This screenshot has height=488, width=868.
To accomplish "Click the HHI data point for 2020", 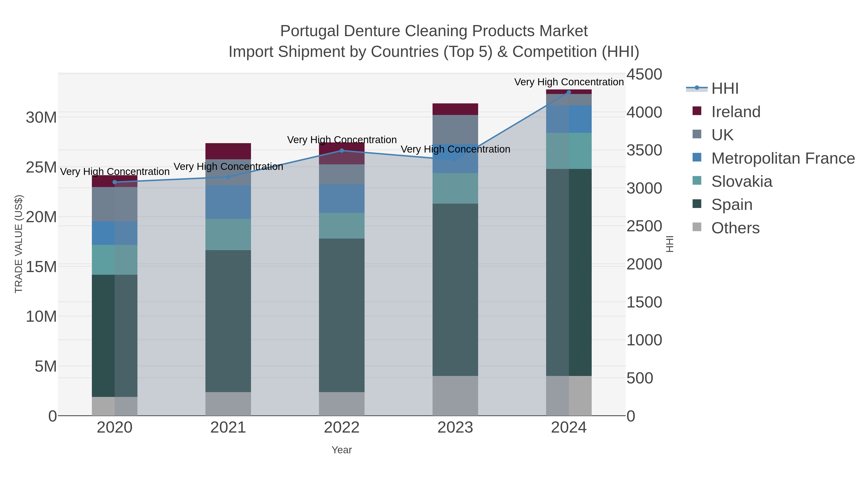I will pos(115,182).
